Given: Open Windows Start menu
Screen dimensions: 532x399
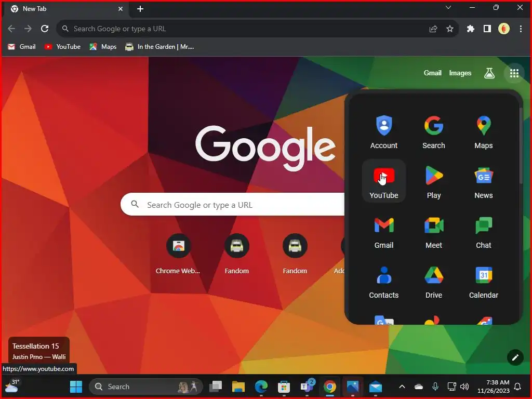Looking at the screenshot, I should pyautogui.click(x=76, y=387).
